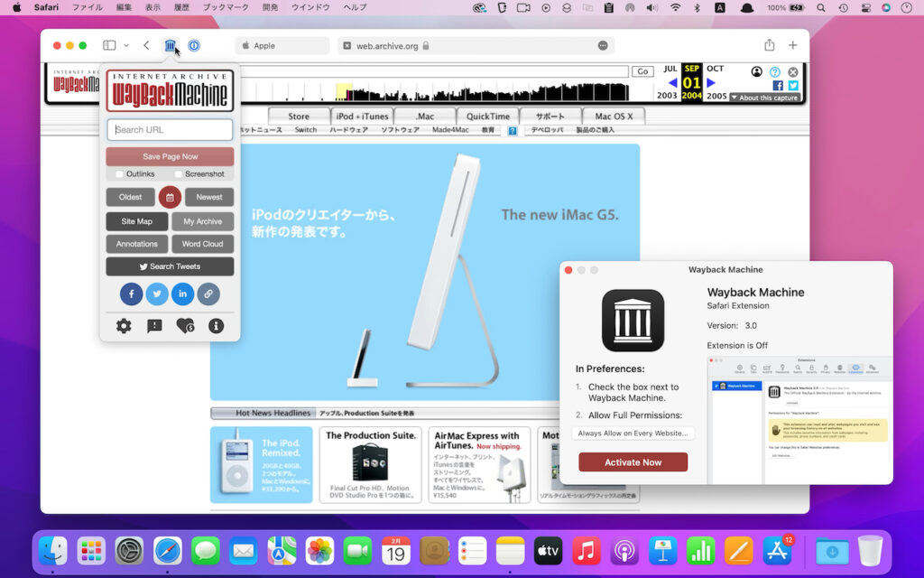The width and height of the screenshot is (924, 578).
Task: Enable the Screenshot checkbox
Action: coord(178,174)
